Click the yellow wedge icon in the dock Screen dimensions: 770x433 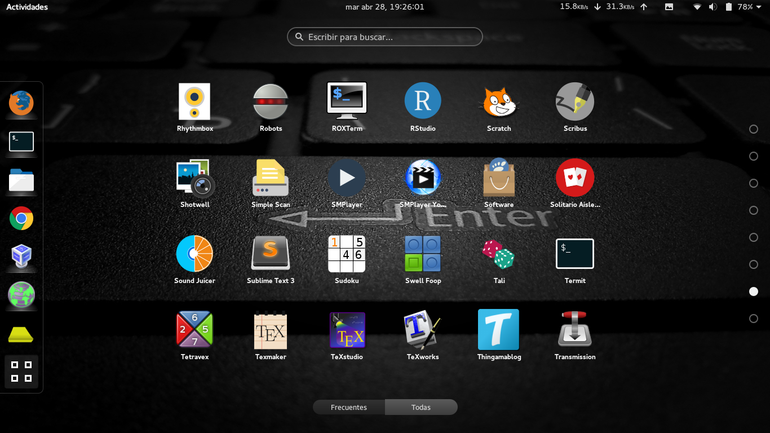click(21, 334)
